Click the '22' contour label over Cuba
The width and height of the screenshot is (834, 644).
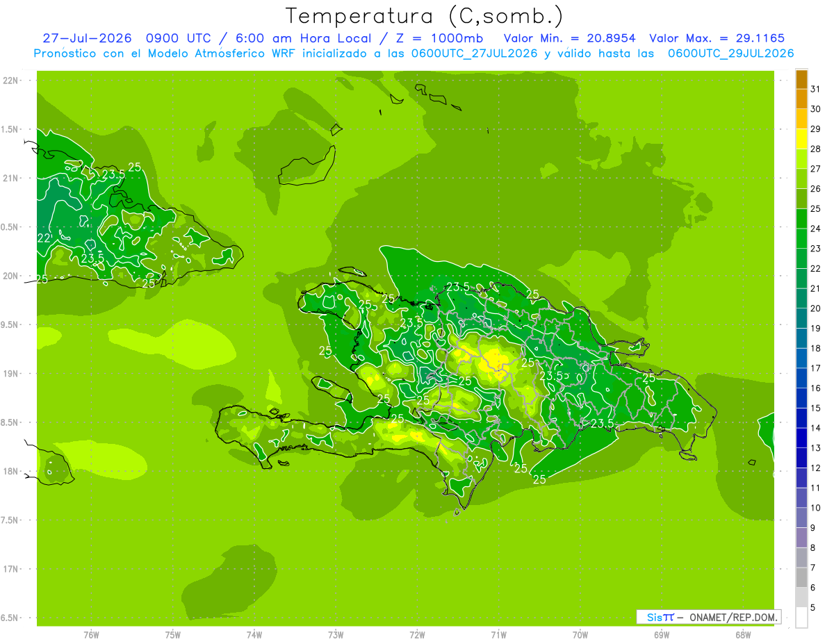click(x=44, y=238)
